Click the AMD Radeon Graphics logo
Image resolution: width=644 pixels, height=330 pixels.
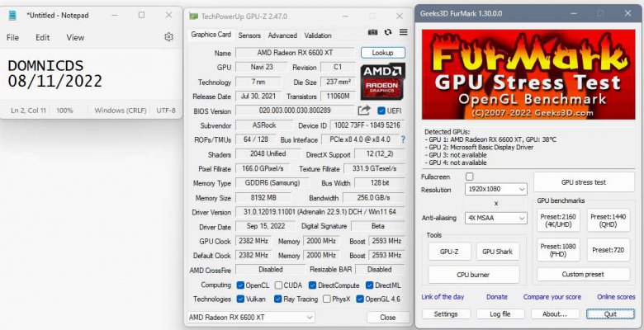pos(383,82)
